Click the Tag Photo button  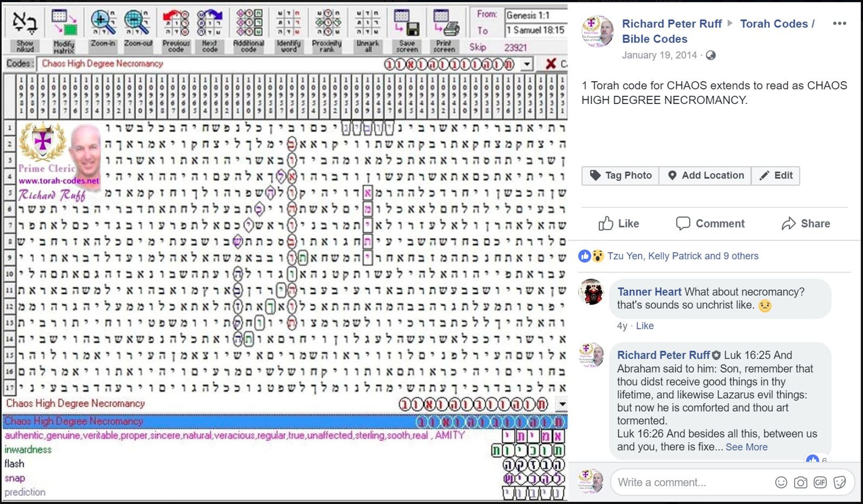(620, 175)
